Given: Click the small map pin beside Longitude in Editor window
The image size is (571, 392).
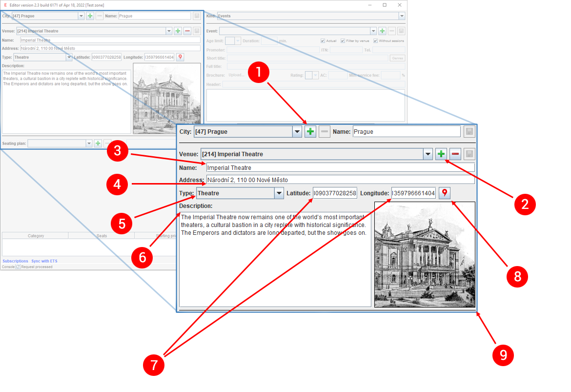Looking at the screenshot, I should (x=180, y=57).
